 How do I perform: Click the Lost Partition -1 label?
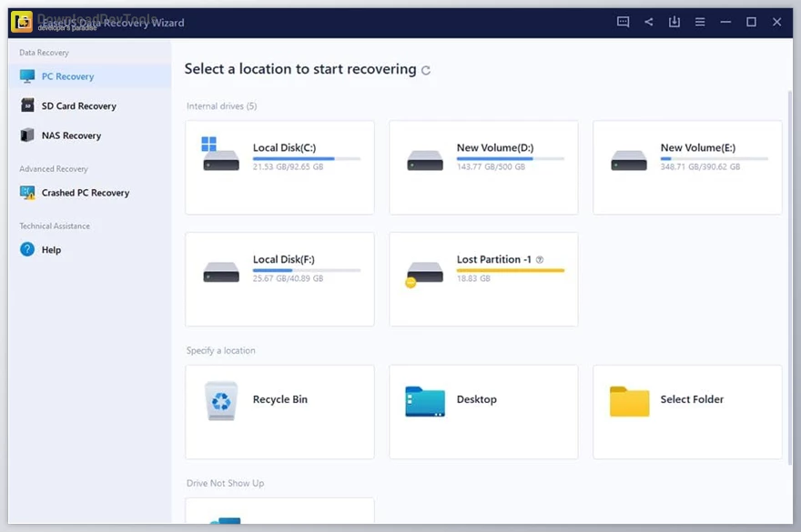point(494,259)
